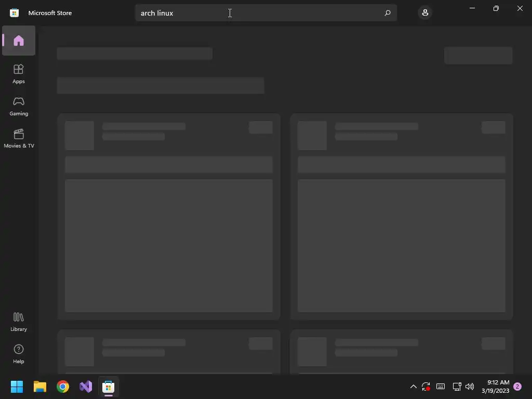Open the sync update tray icon
Screen dimensions: 532x399
tap(426, 387)
